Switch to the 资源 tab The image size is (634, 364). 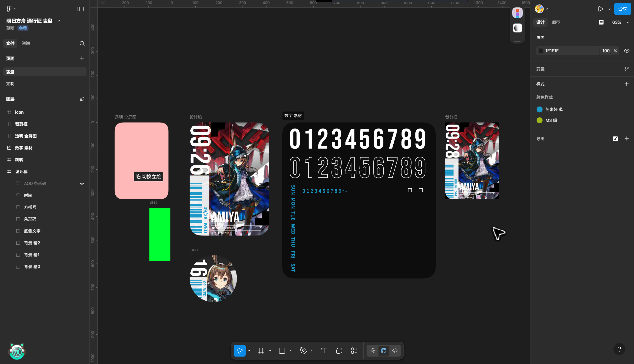26,44
